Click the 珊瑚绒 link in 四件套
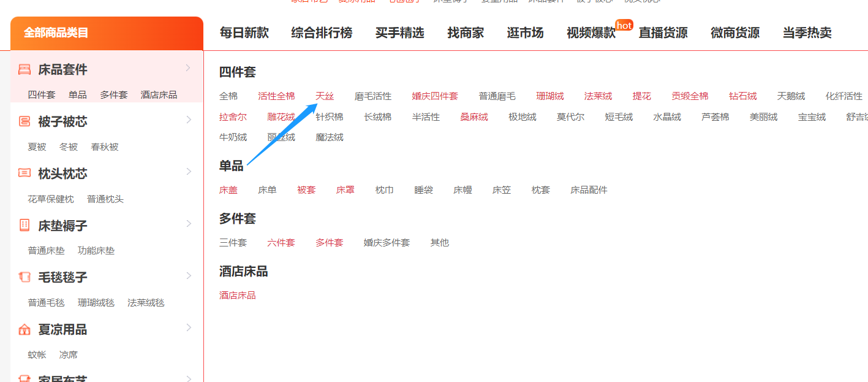The image size is (868, 382). tap(550, 96)
